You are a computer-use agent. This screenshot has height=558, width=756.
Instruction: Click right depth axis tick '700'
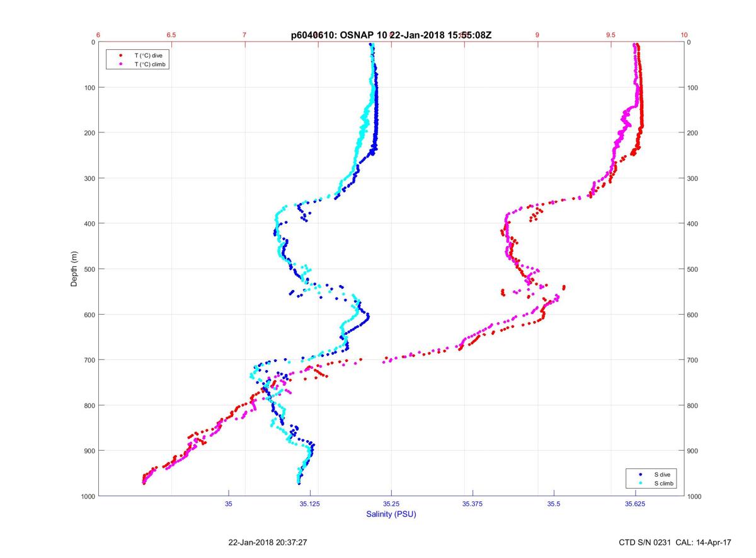(693, 360)
